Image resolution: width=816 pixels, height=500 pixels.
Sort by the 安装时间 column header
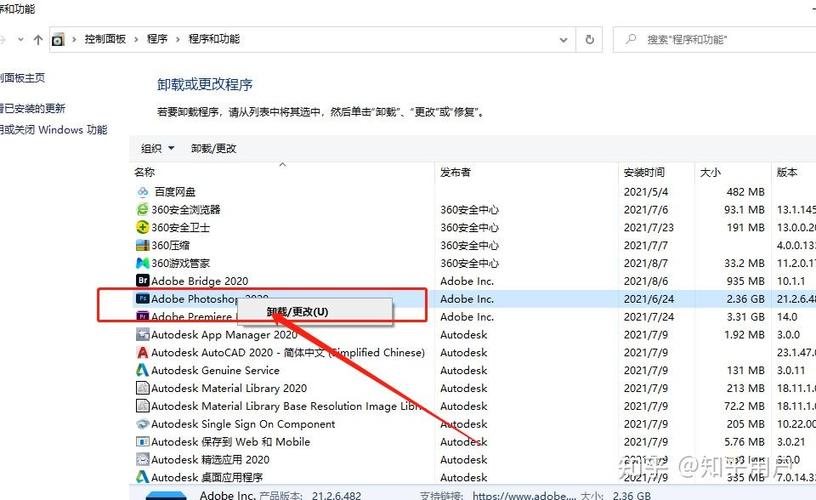coord(644,172)
